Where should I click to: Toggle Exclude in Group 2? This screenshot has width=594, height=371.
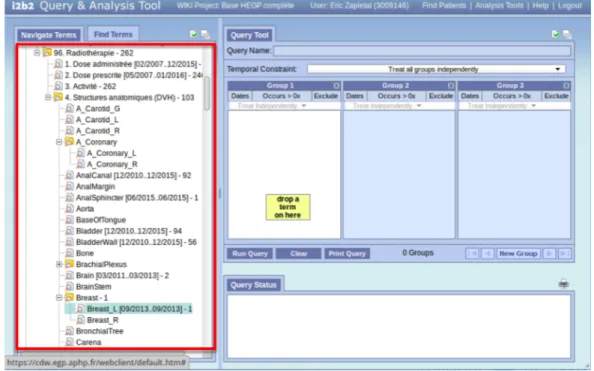[441, 96]
